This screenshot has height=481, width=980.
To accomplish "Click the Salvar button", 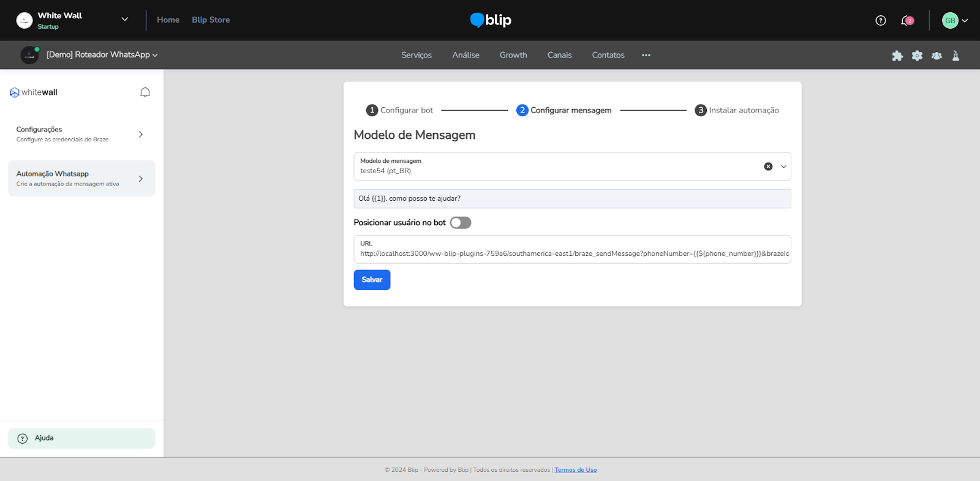I will 372,280.
